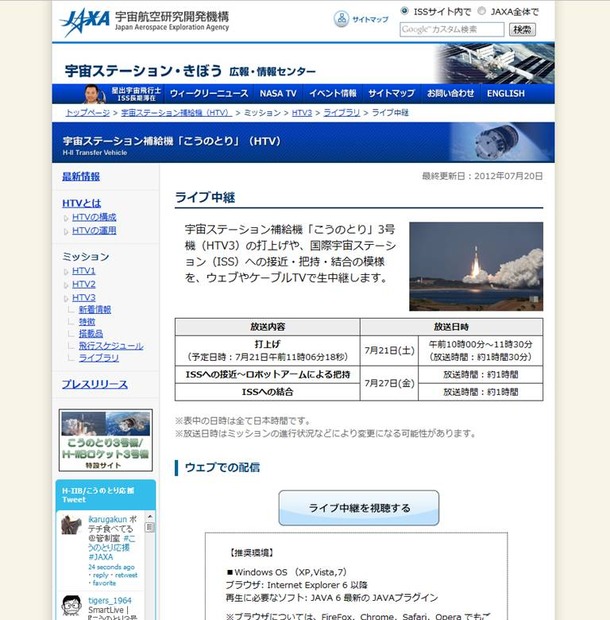Click the arrow bullet beside HTVの運用
Screen dimensions: 610x620
pyautogui.click(x=66, y=232)
